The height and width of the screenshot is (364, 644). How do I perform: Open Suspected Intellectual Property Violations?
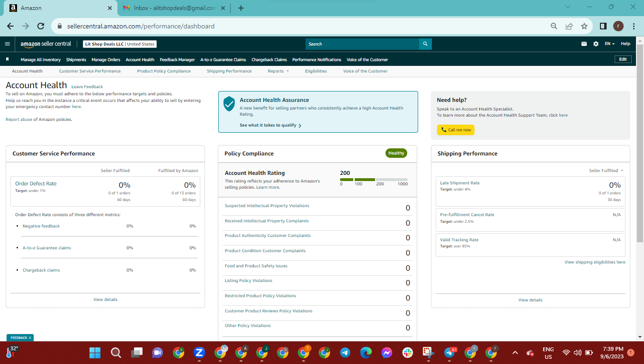tap(267, 206)
